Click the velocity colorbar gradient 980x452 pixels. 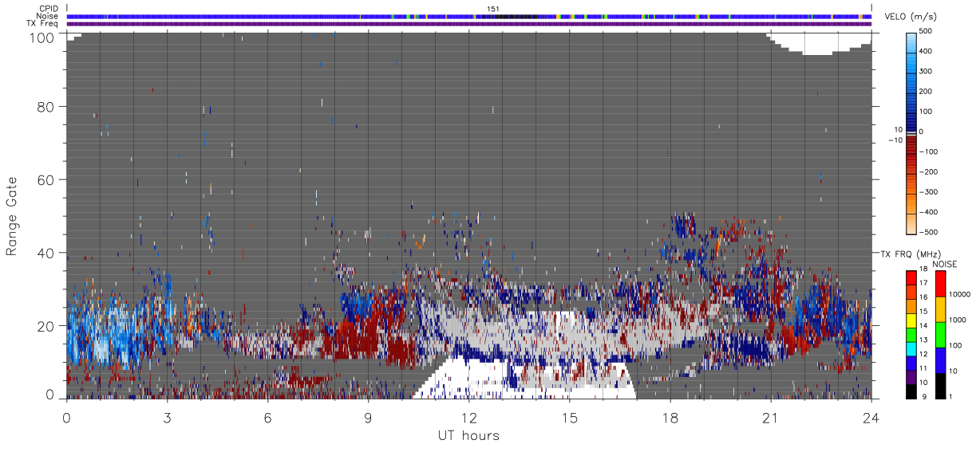[x=911, y=132]
